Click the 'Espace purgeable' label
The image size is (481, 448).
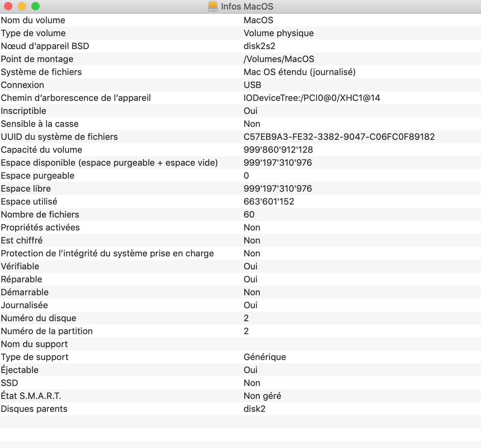click(x=38, y=176)
